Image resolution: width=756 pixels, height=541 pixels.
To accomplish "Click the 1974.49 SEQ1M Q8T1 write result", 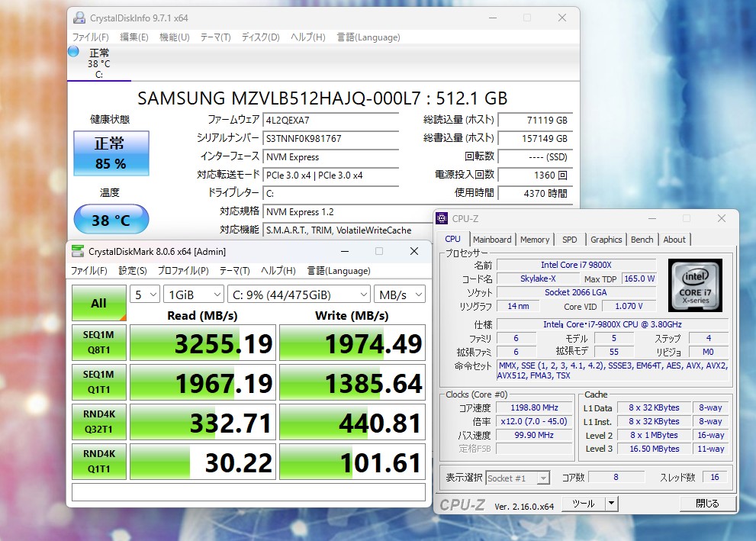I will [352, 343].
